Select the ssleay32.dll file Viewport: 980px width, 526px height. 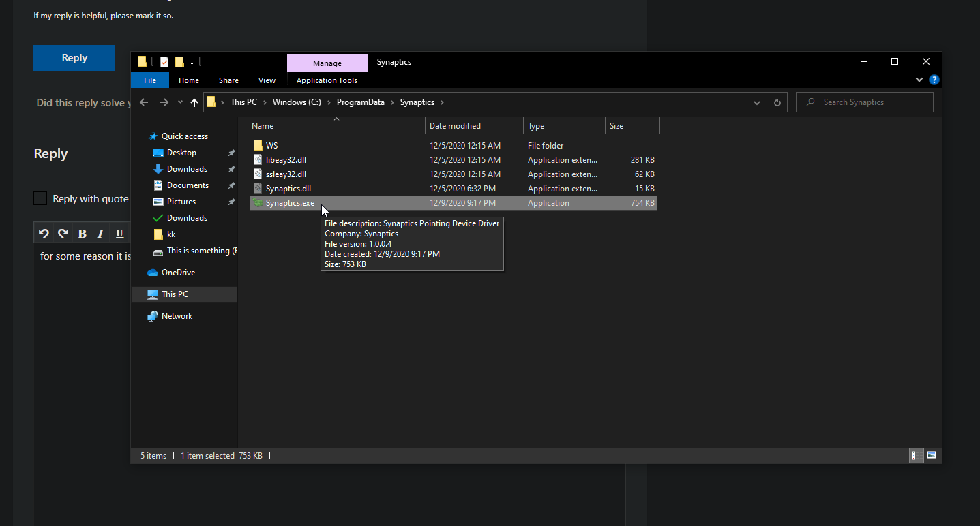[454, 174]
